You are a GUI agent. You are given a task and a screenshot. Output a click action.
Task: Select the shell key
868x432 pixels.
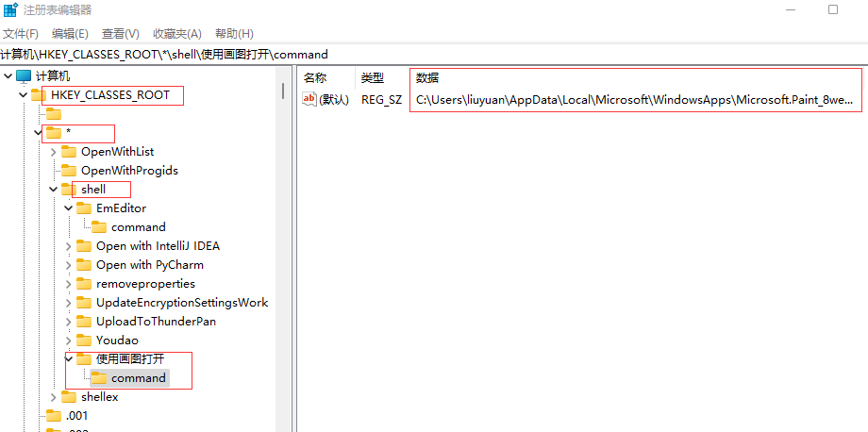(x=93, y=190)
